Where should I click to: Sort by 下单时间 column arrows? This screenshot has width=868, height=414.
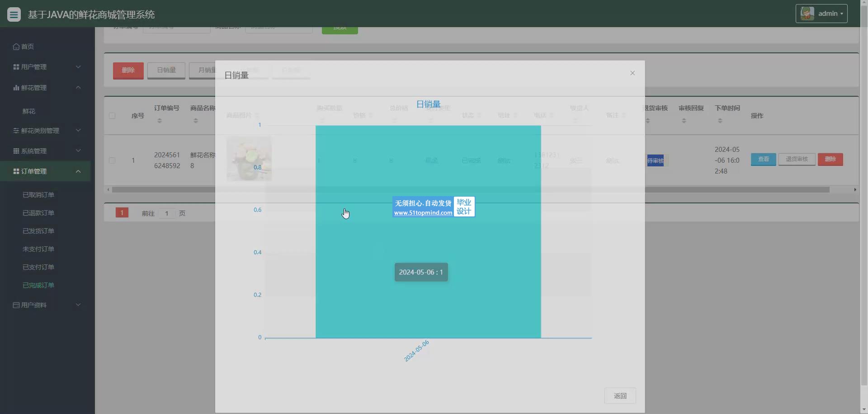click(x=720, y=121)
